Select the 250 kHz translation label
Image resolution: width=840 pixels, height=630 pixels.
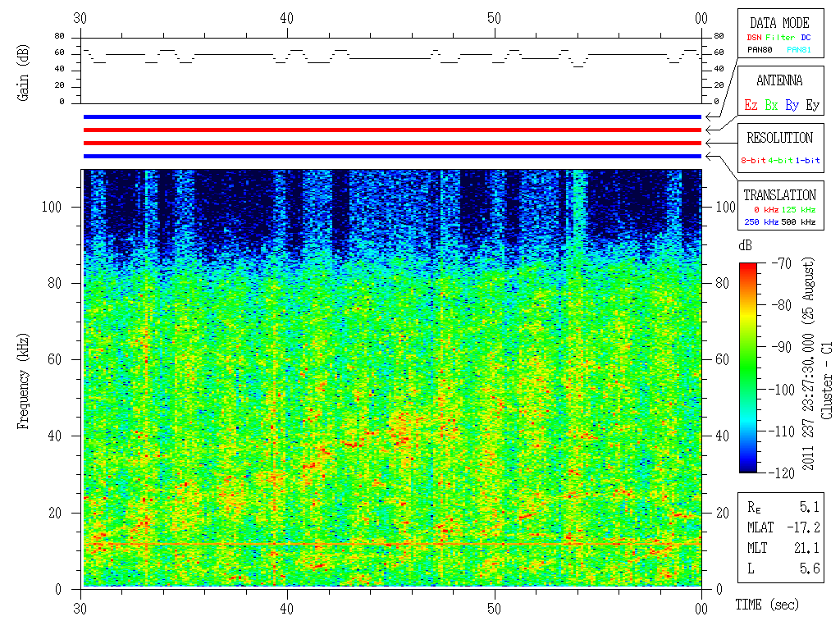761,221
